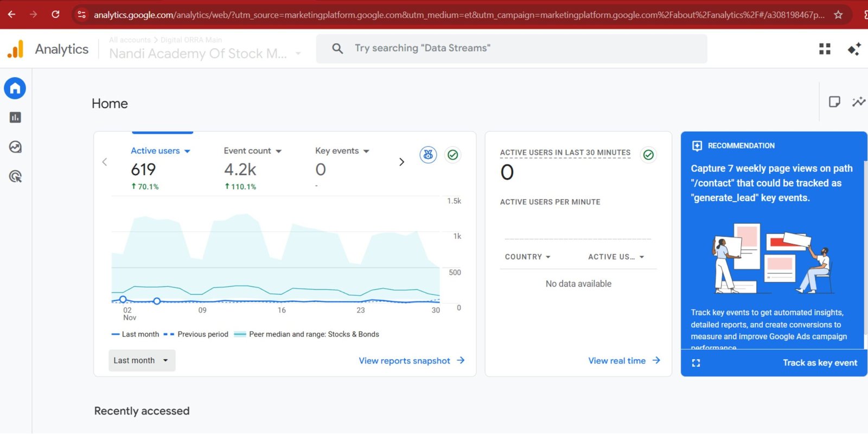Open the Last month date range dropdown

[x=142, y=361]
